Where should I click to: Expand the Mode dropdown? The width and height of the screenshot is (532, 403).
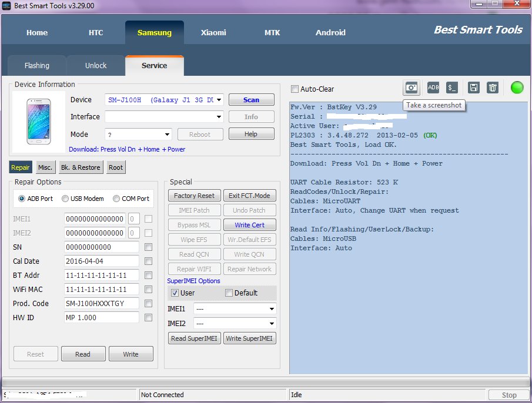click(168, 135)
